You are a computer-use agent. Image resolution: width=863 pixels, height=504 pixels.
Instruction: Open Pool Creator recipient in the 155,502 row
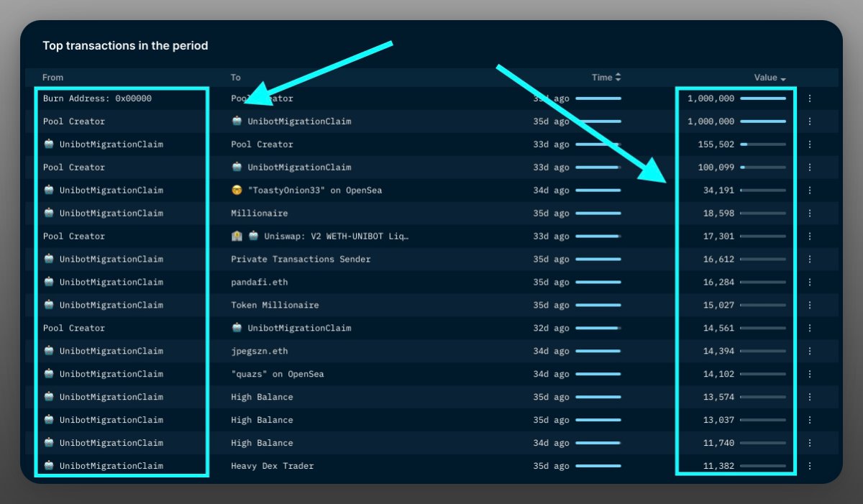262,145
